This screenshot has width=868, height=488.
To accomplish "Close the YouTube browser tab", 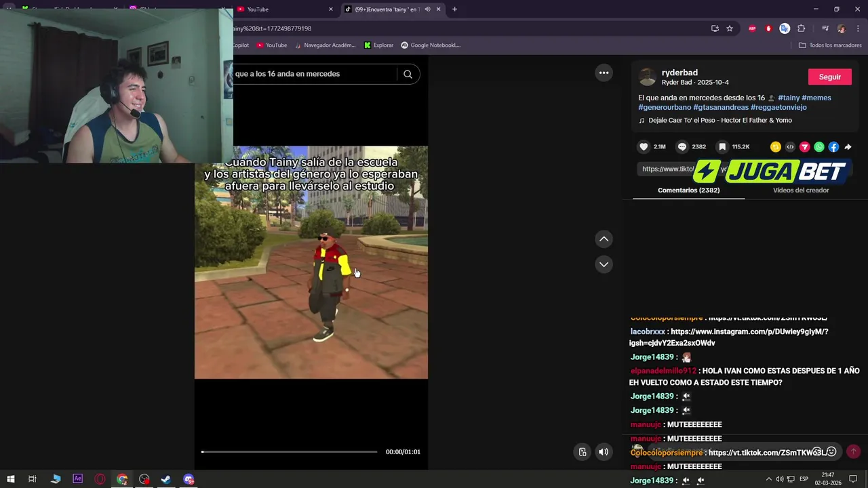I will [x=331, y=9].
